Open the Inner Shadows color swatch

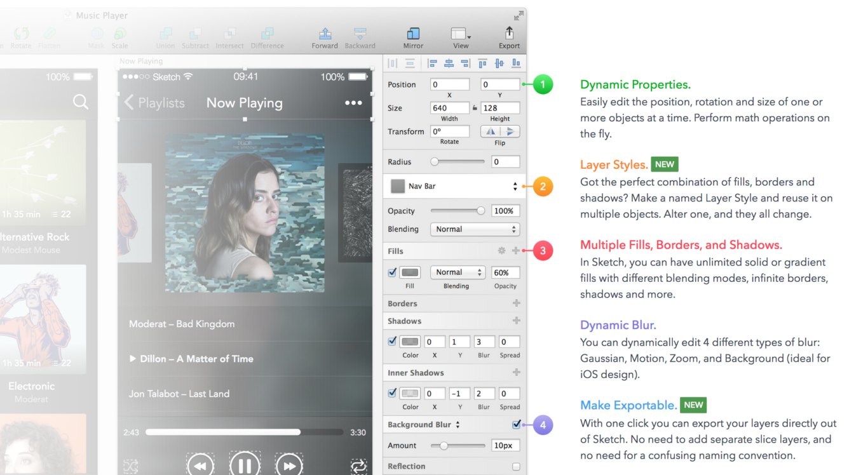click(410, 394)
